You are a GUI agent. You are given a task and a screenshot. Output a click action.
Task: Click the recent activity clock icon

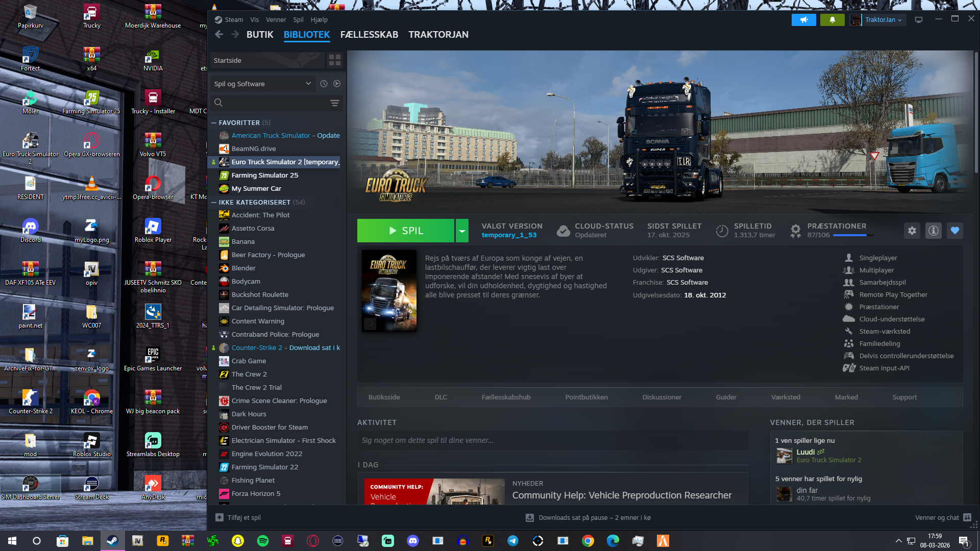(324, 84)
